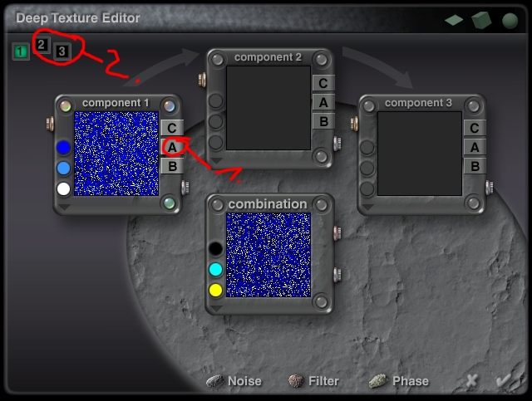The image size is (532, 401).
Task: Toggle the A output of component 2
Action: [323, 102]
